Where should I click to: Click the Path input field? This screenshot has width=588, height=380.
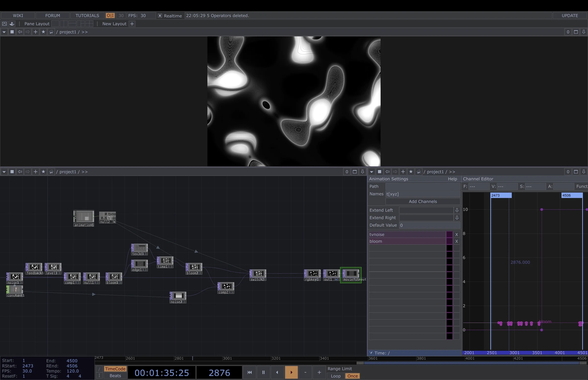coord(423,186)
